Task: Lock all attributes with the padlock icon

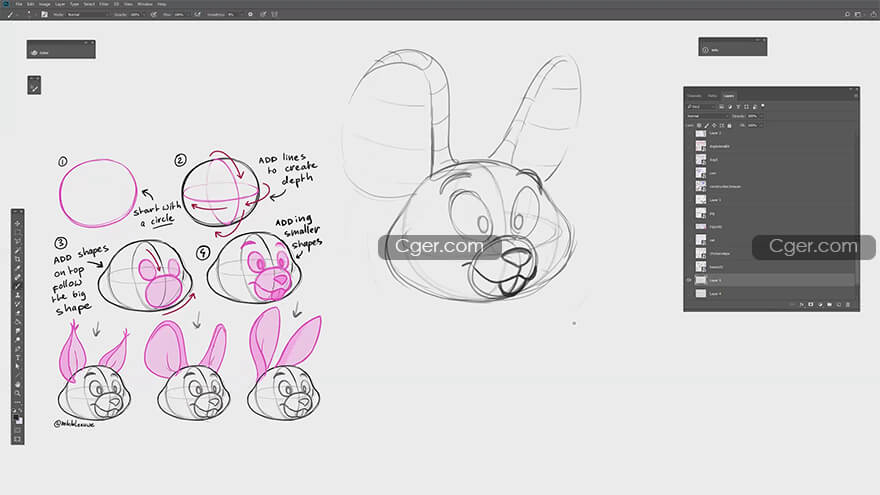Action: [x=729, y=126]
